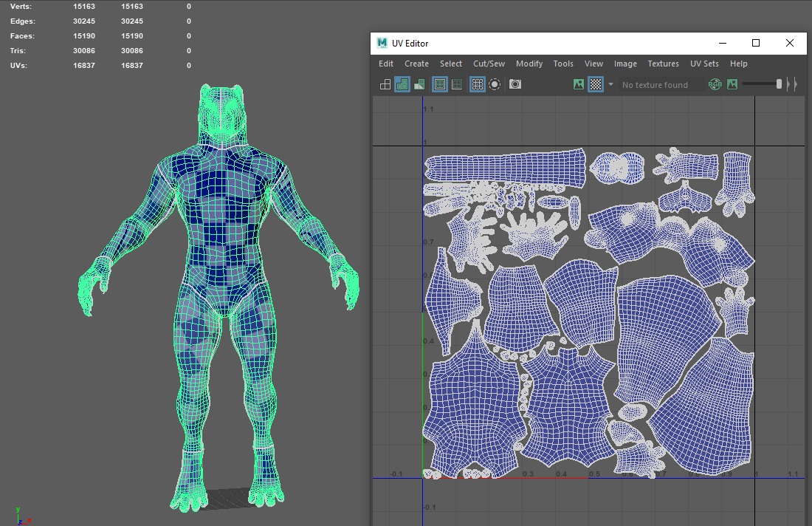
Task: Toggle RGB channels display icon
Action: point(715,84)
